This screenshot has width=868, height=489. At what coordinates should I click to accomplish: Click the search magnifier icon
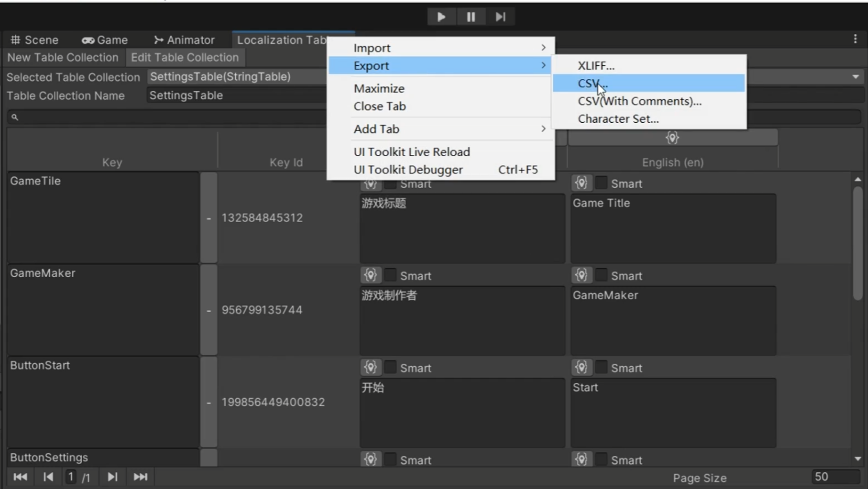click(x=15, y=118)
